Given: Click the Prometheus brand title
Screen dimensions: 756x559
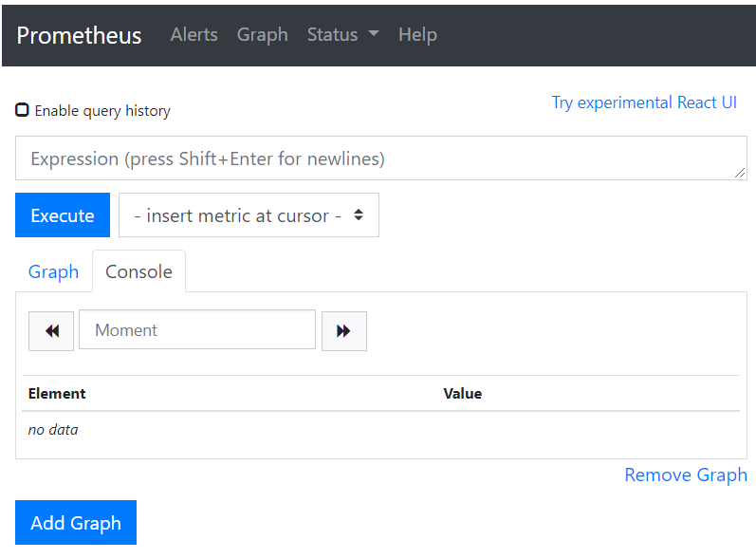Looking at the screenshot, I should [79, 35].
